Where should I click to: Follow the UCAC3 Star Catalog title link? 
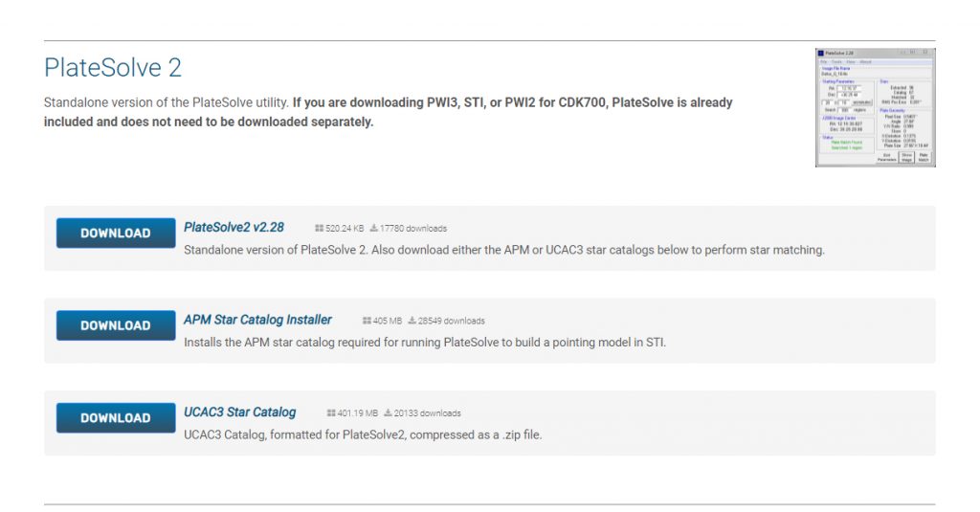(239, 412)
